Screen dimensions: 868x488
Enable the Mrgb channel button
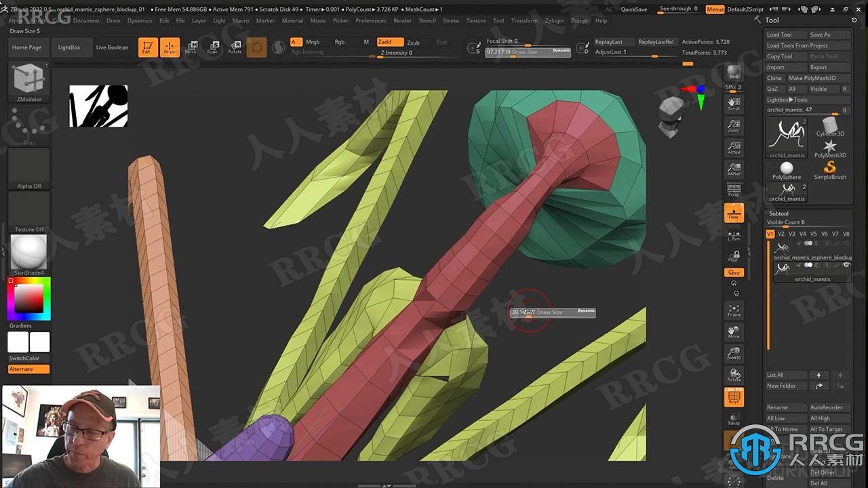point(313,42)
